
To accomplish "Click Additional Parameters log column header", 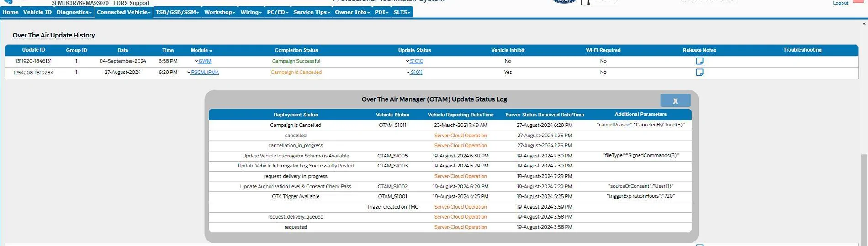I will [640, 114].
